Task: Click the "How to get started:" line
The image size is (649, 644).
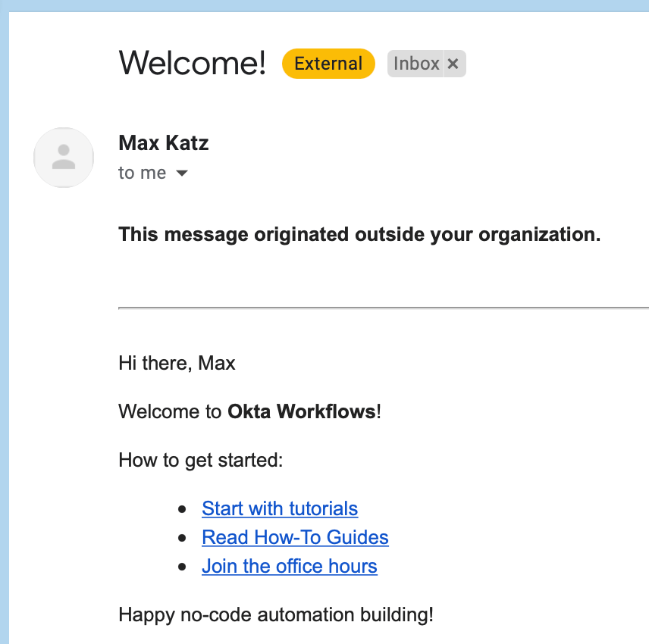Action: click(x=200, y=460)
